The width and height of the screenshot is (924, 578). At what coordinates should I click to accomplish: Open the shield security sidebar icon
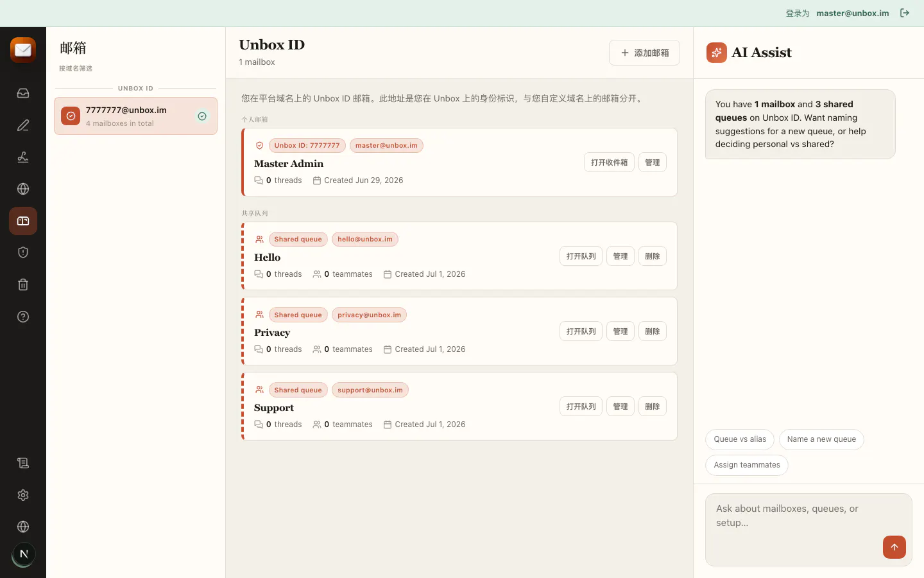coord(23,252)
